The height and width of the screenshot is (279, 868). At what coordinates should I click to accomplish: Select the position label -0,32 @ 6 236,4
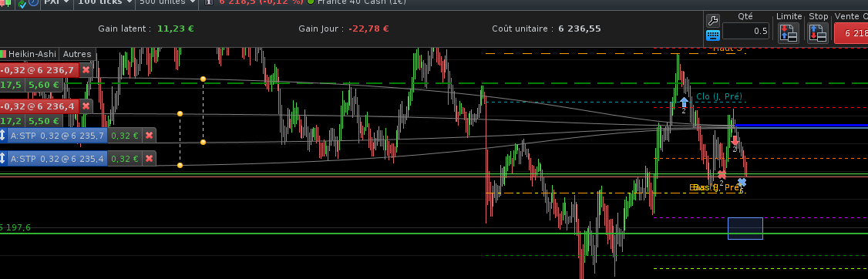pos(39,106)
